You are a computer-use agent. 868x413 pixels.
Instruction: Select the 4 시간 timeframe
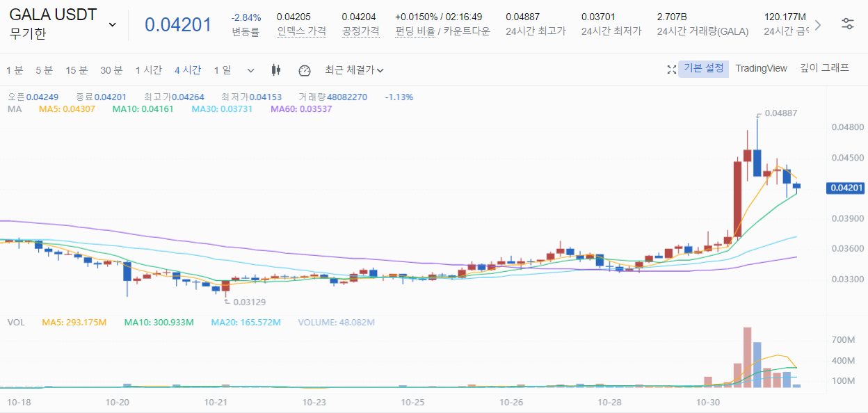(x=188, y=70)
